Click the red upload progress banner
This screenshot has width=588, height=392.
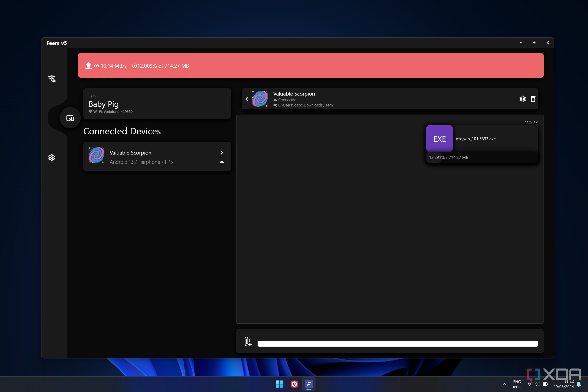pyautogui.click(x=311, y=65)
